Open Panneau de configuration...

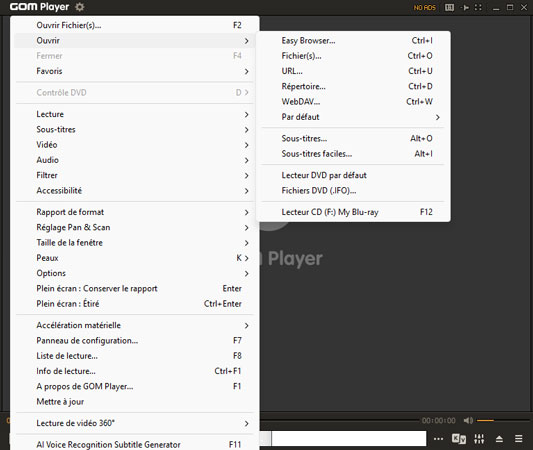point(135,341)
